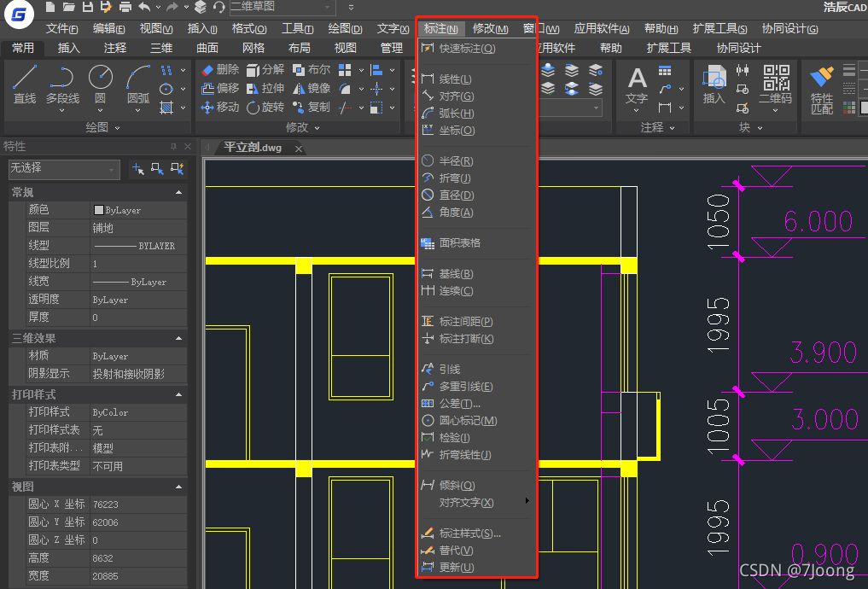Close the 特性 properties panel
Screen dimensions: 868x589
(188, 147)
